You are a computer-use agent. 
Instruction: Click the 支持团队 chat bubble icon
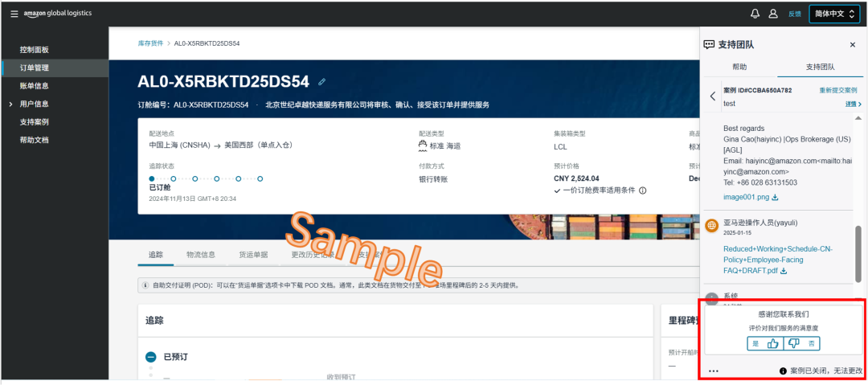[709, 44]
